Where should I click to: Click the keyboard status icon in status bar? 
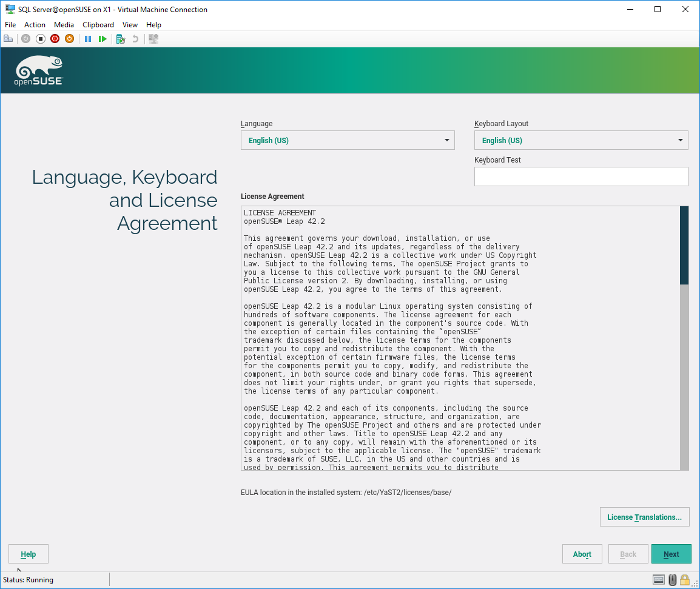point(659,580)
